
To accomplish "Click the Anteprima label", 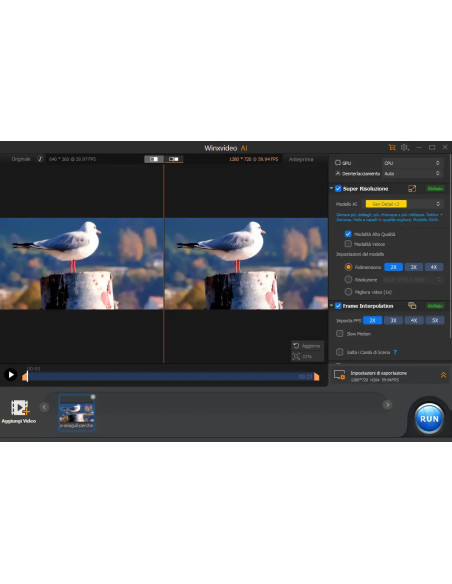I will coord(301,159).
